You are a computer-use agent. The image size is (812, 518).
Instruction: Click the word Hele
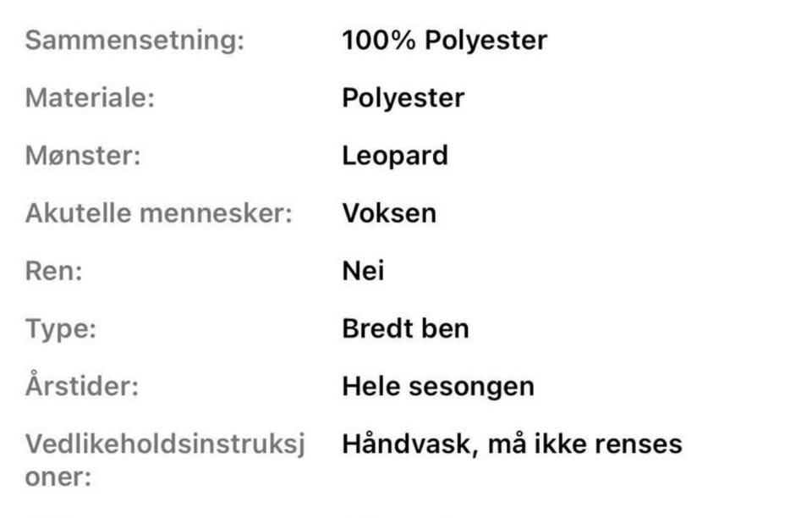(372, 386)
